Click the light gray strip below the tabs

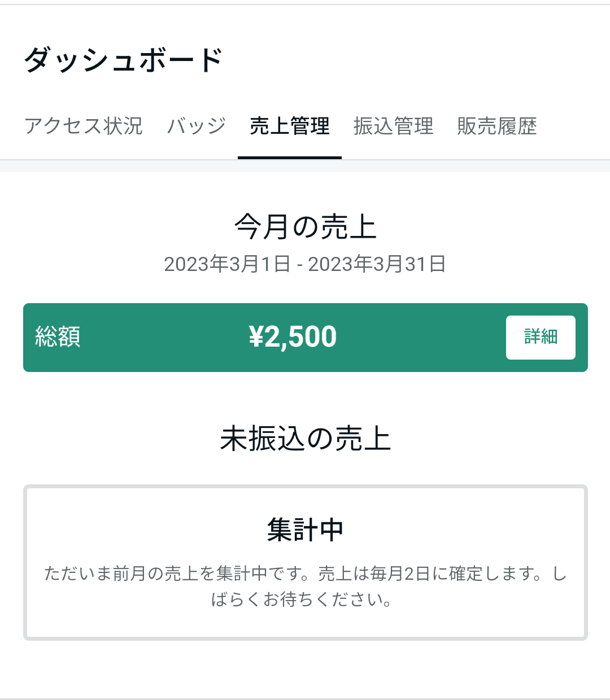coord(305,166)
